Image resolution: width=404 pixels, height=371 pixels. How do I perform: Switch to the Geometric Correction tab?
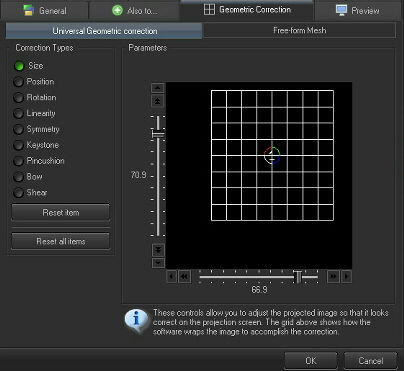pos(247,10)
